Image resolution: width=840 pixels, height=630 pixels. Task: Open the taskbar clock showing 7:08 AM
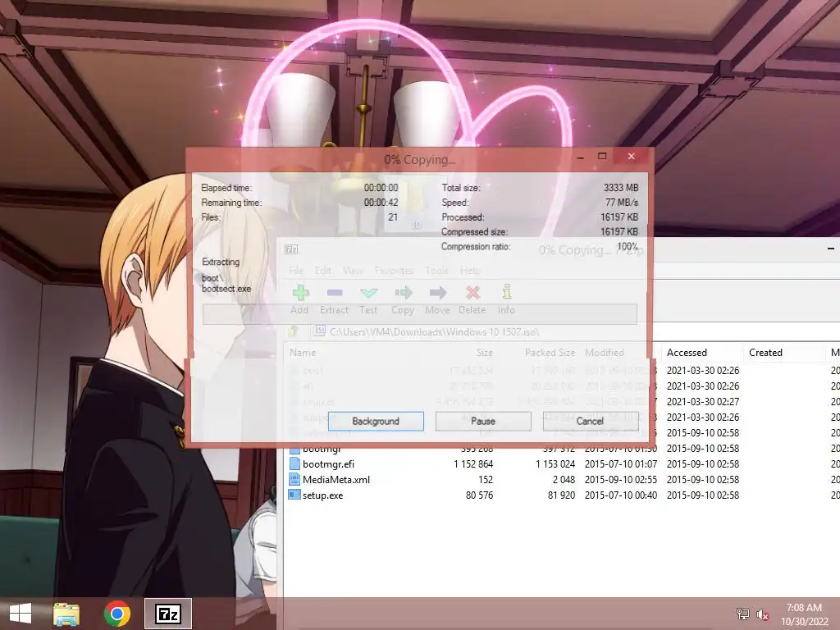click(x=804, y=614)
